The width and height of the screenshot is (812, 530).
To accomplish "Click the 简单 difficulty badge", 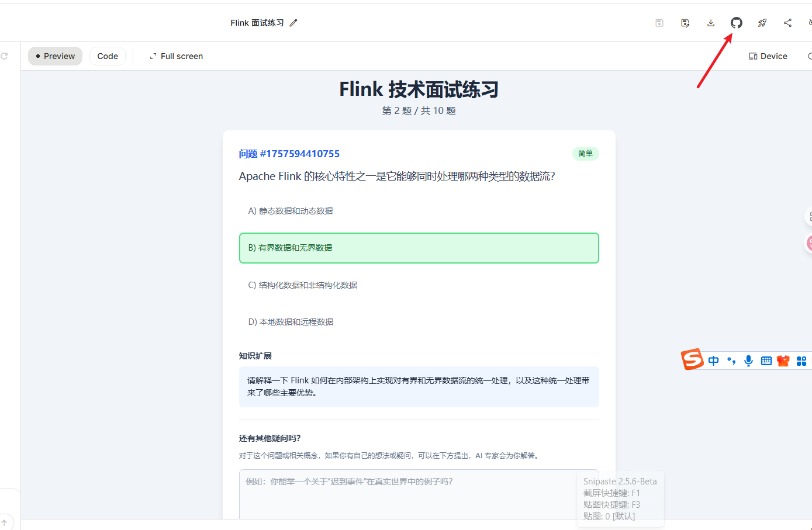I will pos(585,154).
